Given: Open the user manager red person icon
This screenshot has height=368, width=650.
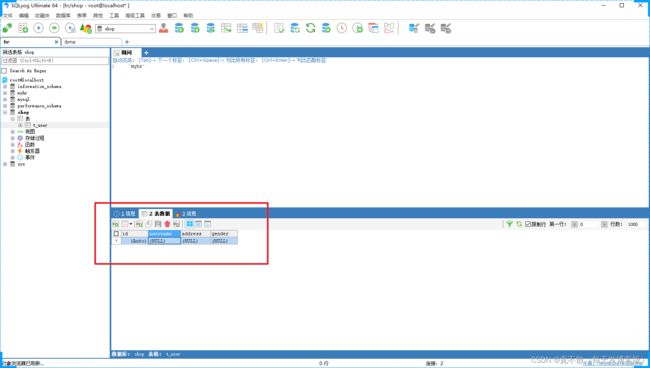Looking at the screenshot, I should [x=163, y=28].
